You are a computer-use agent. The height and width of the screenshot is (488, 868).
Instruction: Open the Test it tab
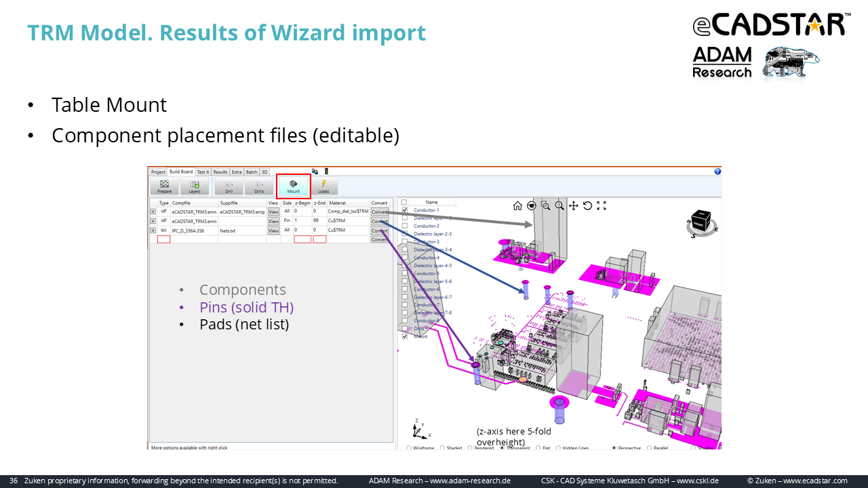203,172
